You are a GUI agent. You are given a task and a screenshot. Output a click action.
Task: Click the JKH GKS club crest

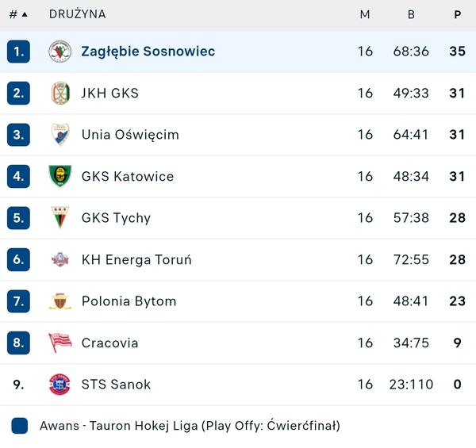(x=60, y=93)
